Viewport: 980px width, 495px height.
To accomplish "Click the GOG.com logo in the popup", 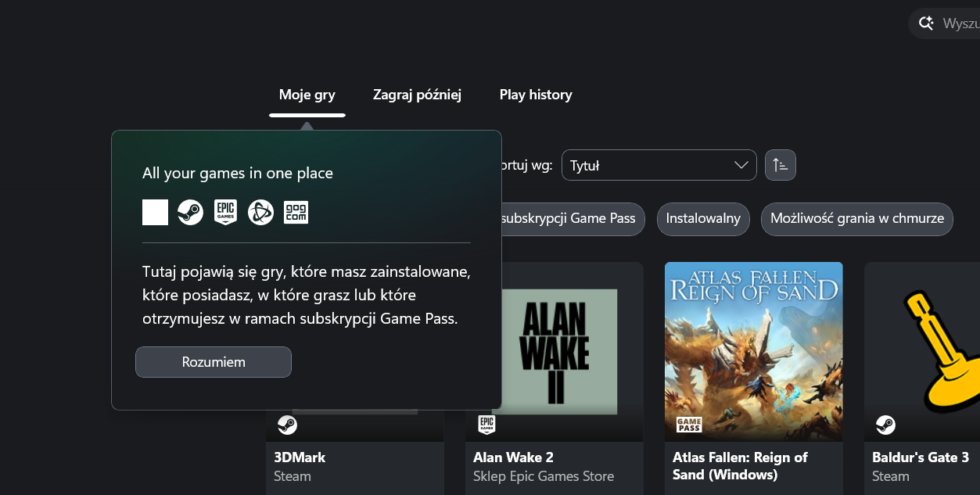I will [x=296, y=212].
